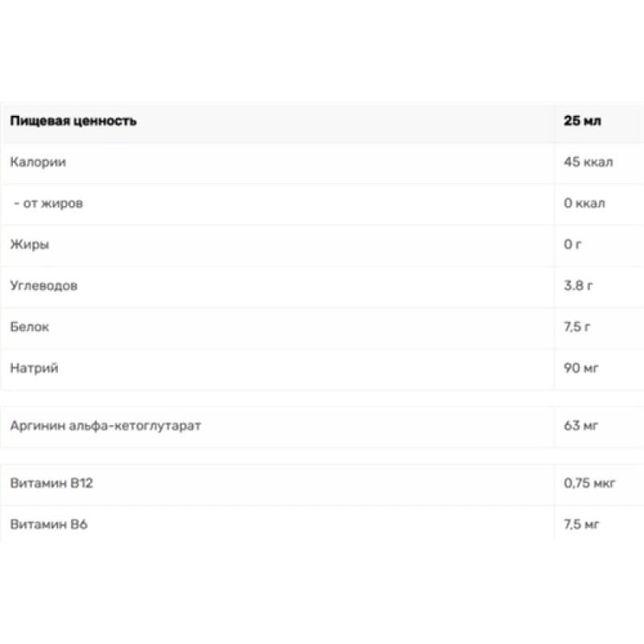Select the 'Калории' row label

pyautogui.click(x=38, y=163)
